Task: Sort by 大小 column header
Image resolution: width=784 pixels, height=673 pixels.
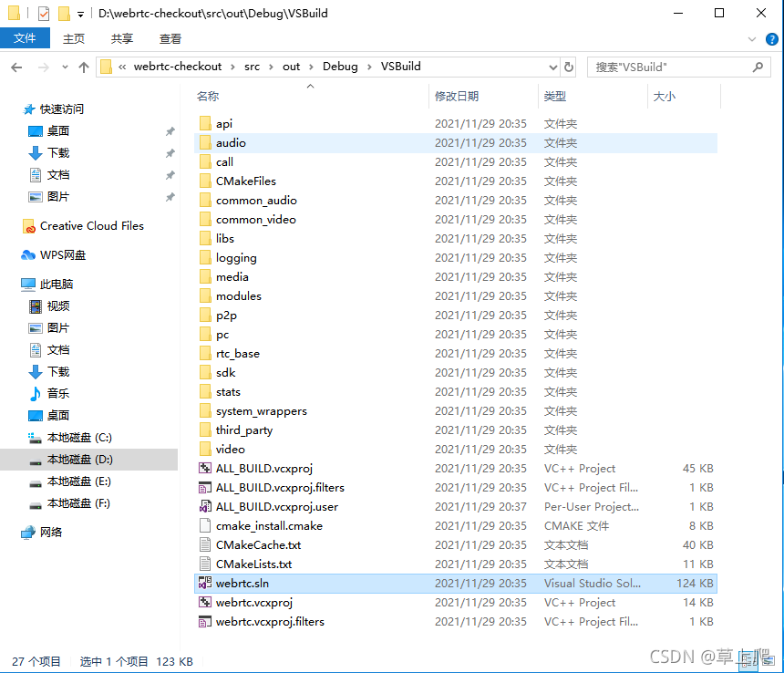Action: pos(665,96)
